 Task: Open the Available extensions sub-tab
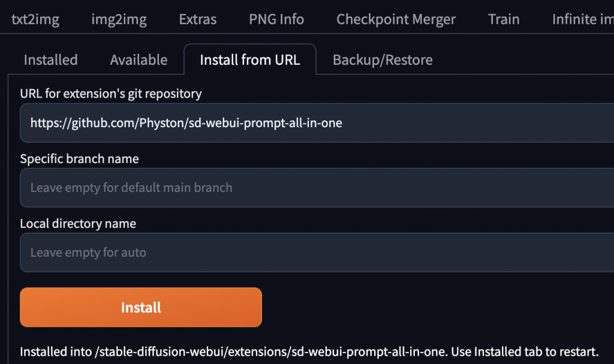pyautogui.click(x=139, y=60)
